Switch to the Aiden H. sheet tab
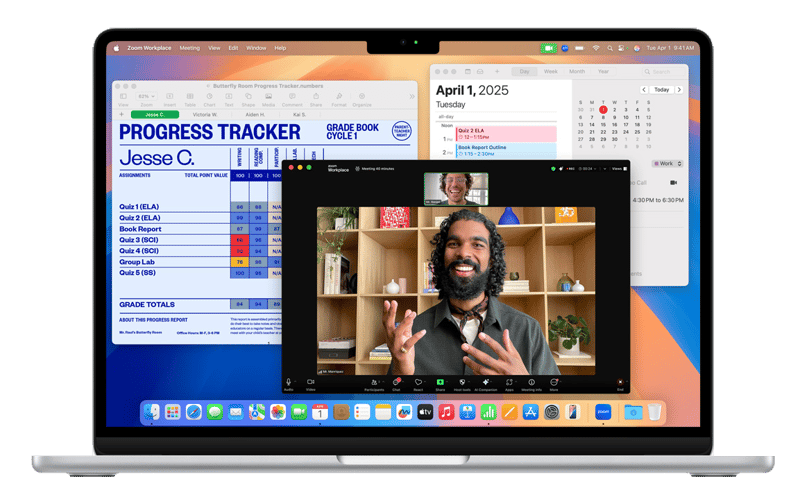 pos(255,115)
